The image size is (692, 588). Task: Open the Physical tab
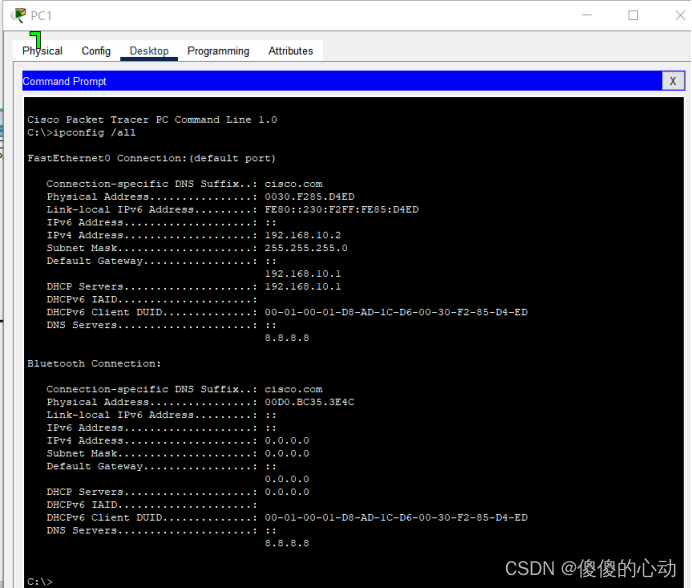point(42,51)
